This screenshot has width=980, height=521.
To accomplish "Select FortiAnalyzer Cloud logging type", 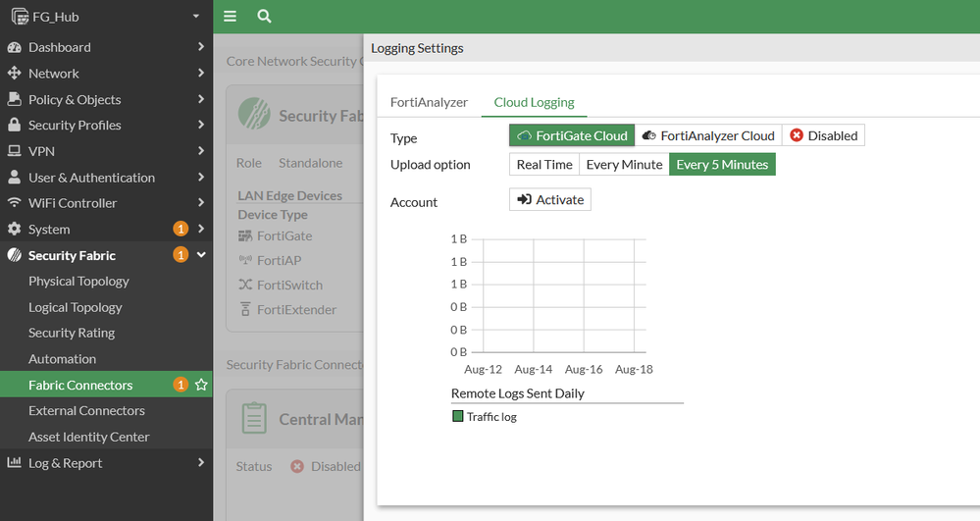I will click(x=708, y=135).
